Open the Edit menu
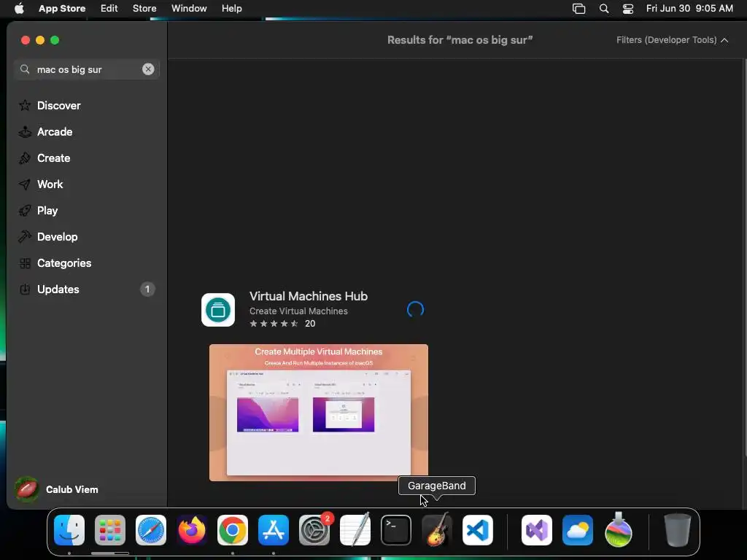The width and height of the screenshot is (747, 560). [x=109, y=9]
